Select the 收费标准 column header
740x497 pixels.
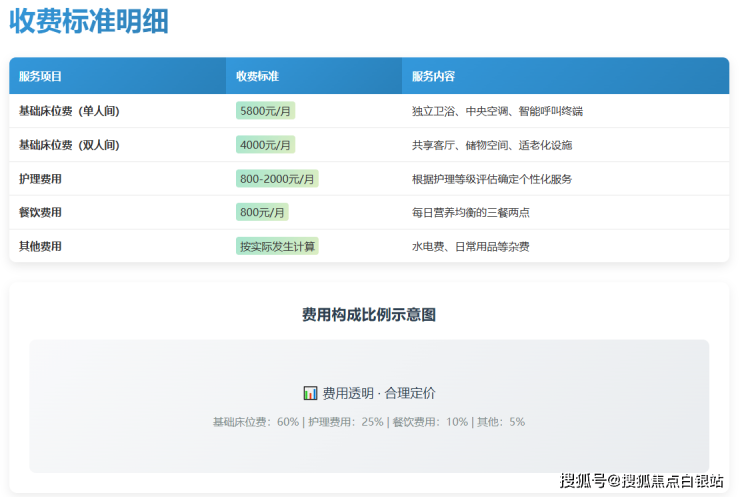tap(257, 76)
